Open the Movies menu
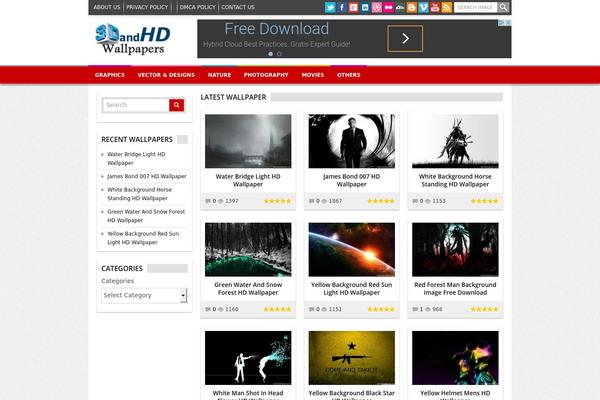The width and height of the screenshot is (600, 400). click(x=313, y=75)
